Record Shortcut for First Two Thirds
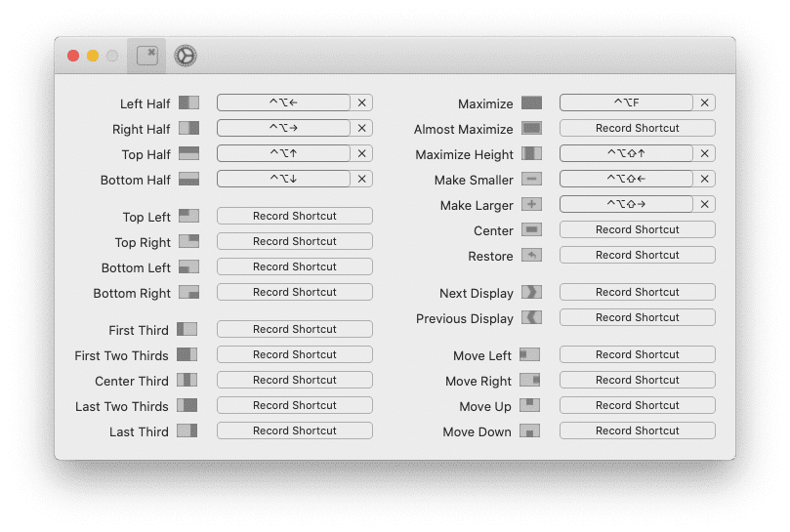The width and height of the screenshot is (790, 532). [x=295, y=354]
